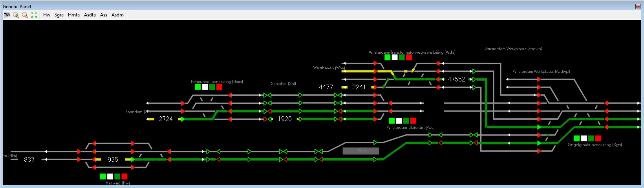Zoom in with the magnifier plus icon

tap(16, 15)
